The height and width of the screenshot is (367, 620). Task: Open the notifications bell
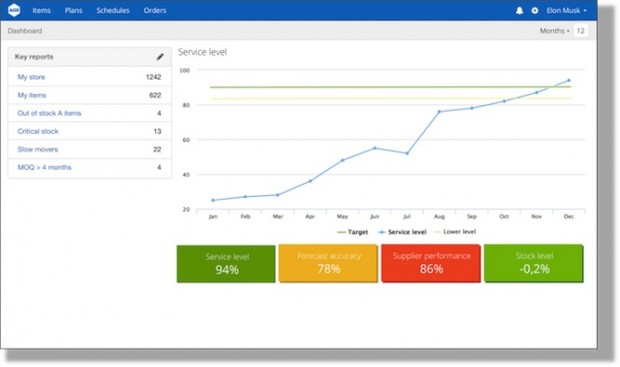click(x=519, y=11)
